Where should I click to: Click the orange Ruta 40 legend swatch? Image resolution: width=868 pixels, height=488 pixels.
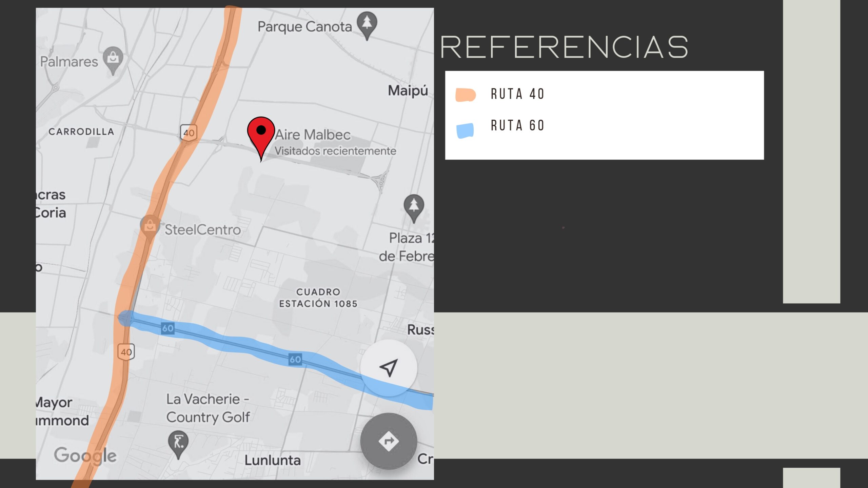(x=466, y=95)
